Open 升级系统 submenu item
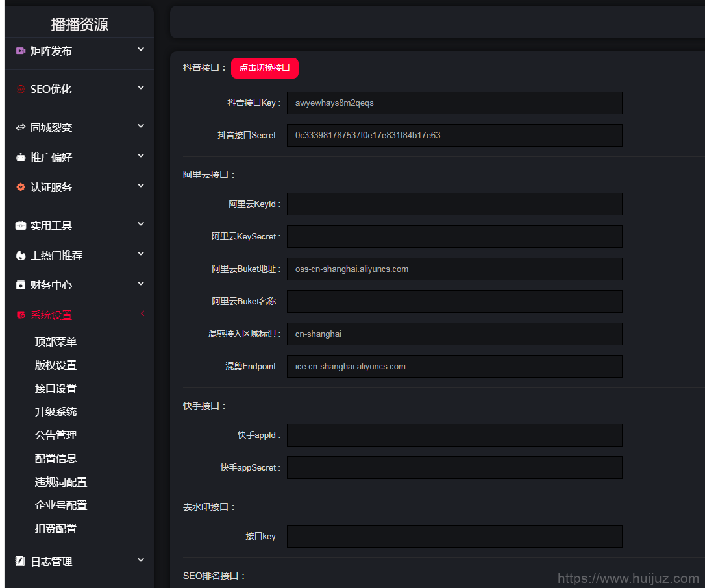Image resolution: width=705 pixels, height=588 pixels. 56,411
